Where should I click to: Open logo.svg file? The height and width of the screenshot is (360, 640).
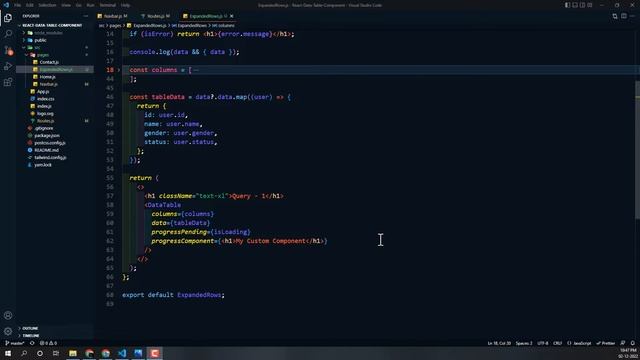click(45, 113)
